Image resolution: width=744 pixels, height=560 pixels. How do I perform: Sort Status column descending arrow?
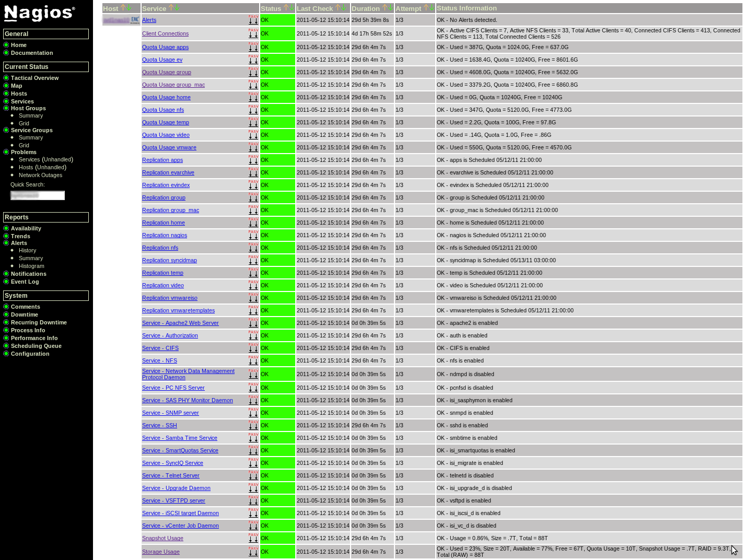tap(292, 8)
